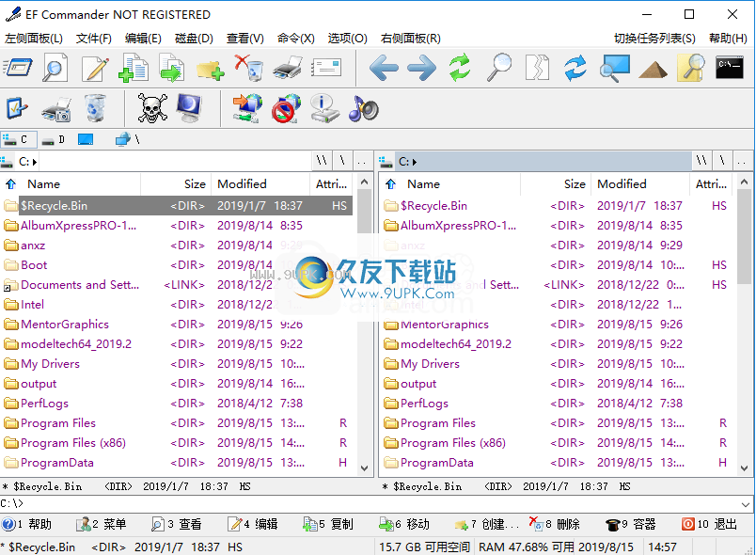Click the 5 复制 function key button
Image resolution: width=756 pixels, height=555 pixels.
click(x=329, y=524)
